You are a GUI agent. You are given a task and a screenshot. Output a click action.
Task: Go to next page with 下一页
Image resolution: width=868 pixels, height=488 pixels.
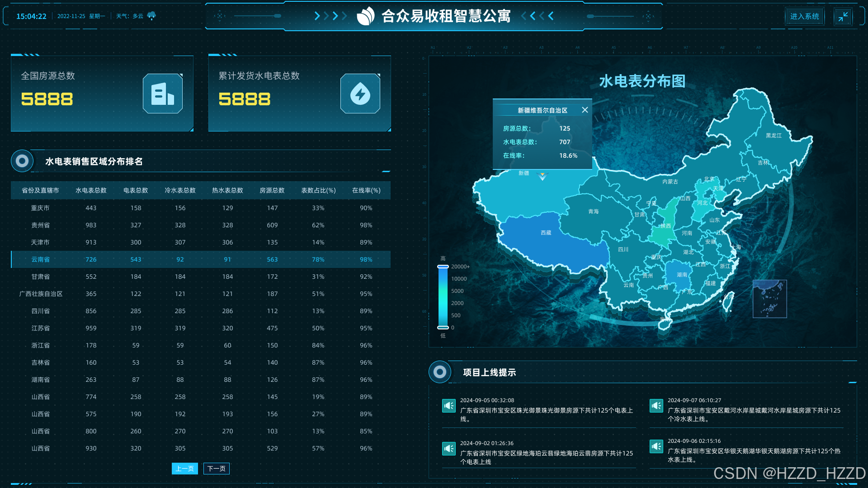click(216, 469)
